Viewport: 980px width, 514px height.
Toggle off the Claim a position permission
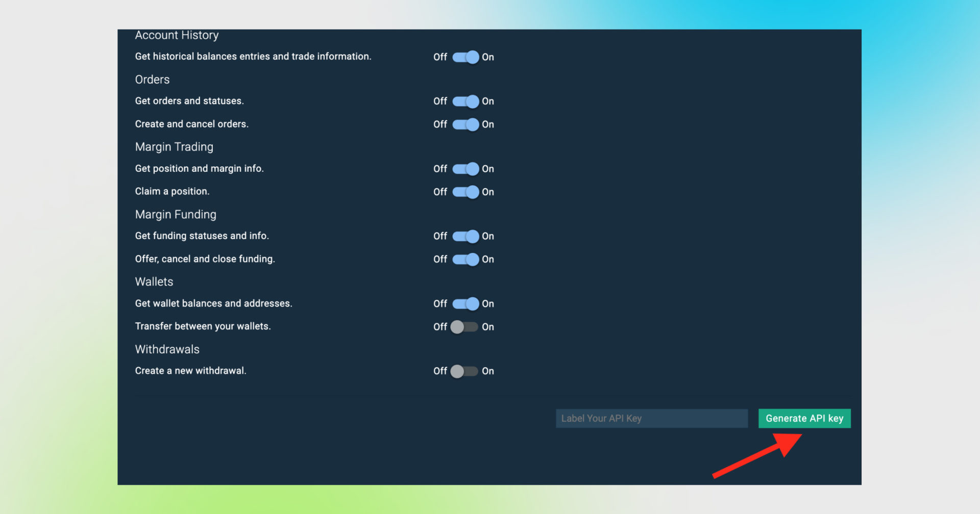pos(465,192)
